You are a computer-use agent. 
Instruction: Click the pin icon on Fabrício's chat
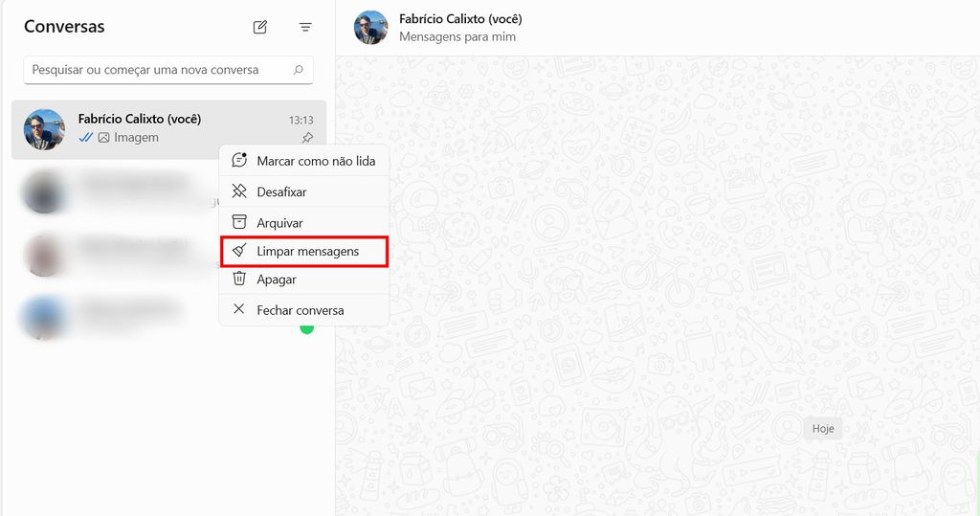[307, 137]
